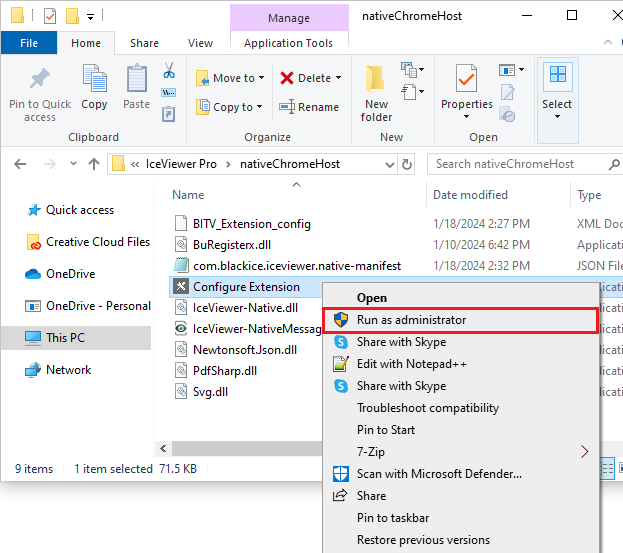Select com.blackice.iceviewer.native-manifest file
This screenshot has width=623, height=553.
coord(297,265)
